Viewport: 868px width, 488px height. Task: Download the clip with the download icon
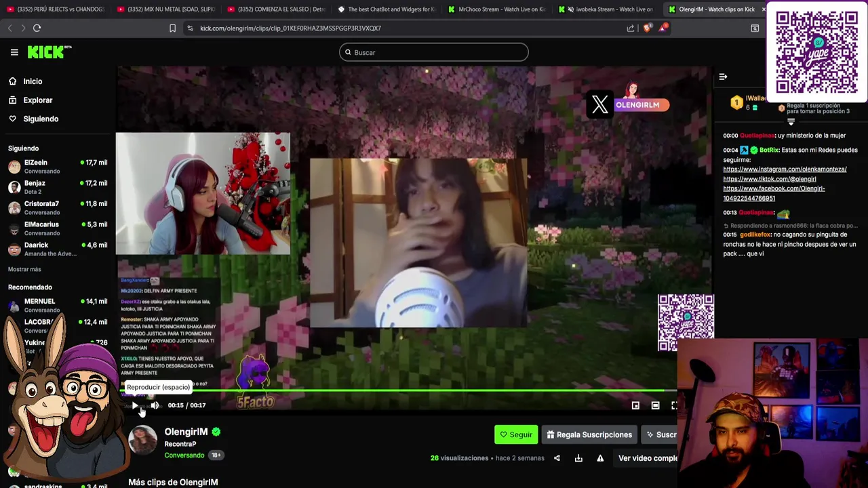click(x=578, y=458)
